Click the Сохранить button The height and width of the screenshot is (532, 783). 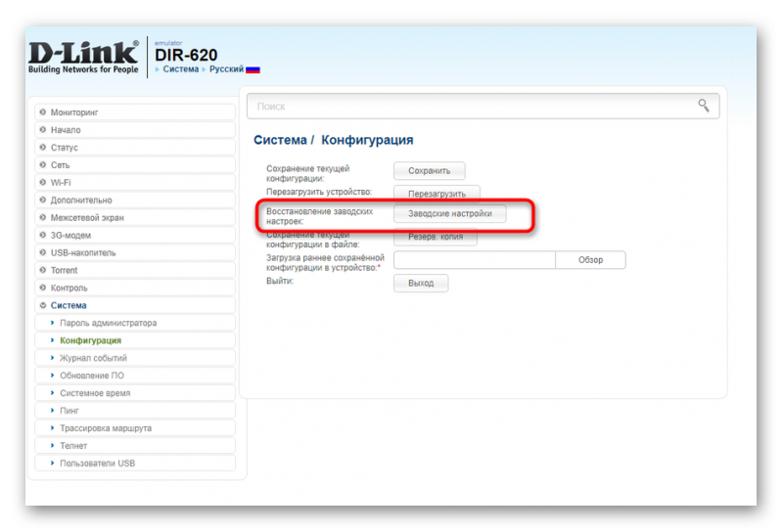coord(430,171)
